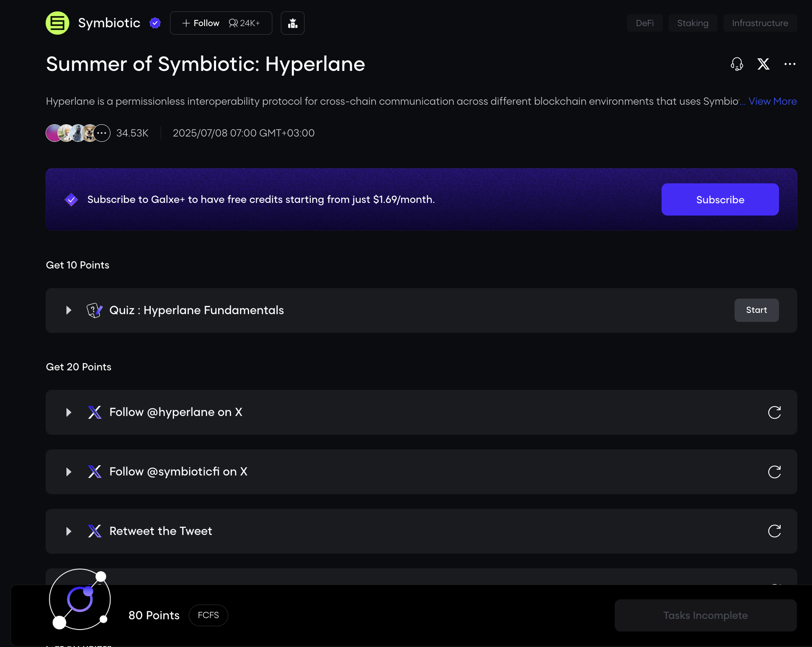The height and width of the screenshot is (647, 812).
Task: Select the Infrastructure tag
Action: [760, 23]
